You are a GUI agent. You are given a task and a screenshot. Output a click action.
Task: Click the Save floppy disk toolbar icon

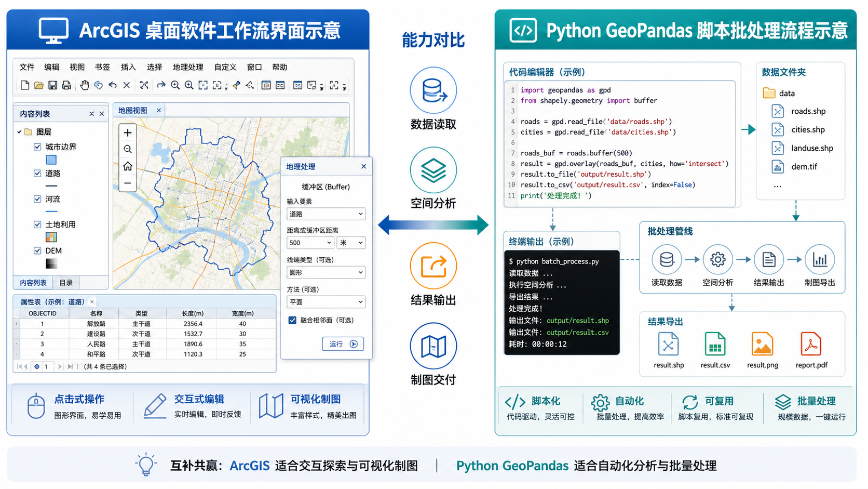click(52, 85)
